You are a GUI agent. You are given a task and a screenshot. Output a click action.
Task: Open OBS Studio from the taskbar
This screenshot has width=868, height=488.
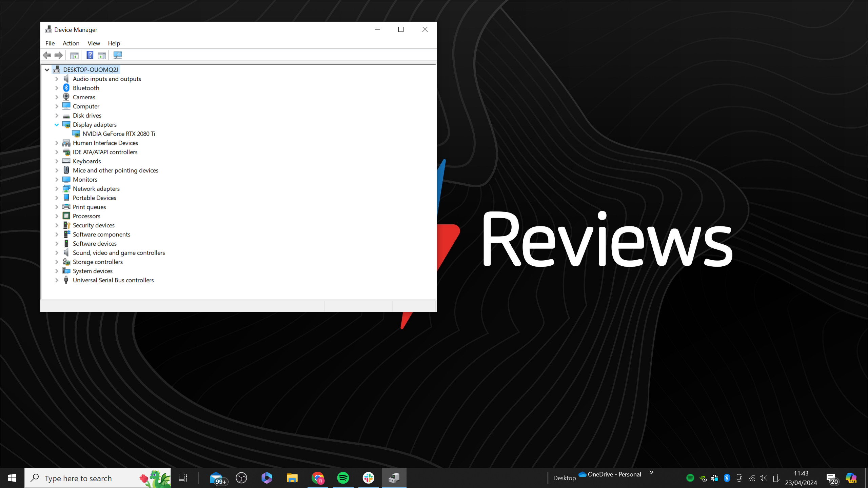[x=241, y=478]
